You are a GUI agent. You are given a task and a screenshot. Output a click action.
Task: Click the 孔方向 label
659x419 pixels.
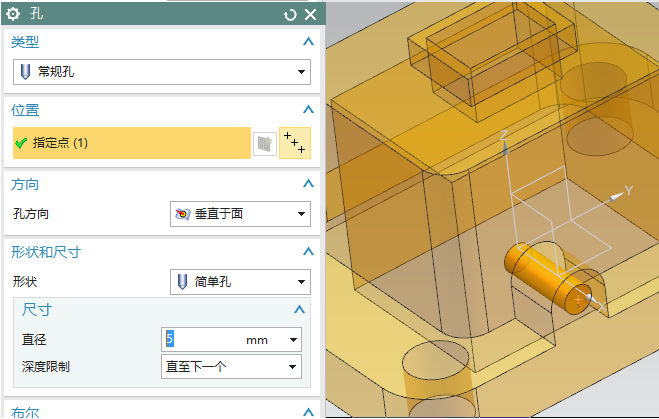pos(31,214)
